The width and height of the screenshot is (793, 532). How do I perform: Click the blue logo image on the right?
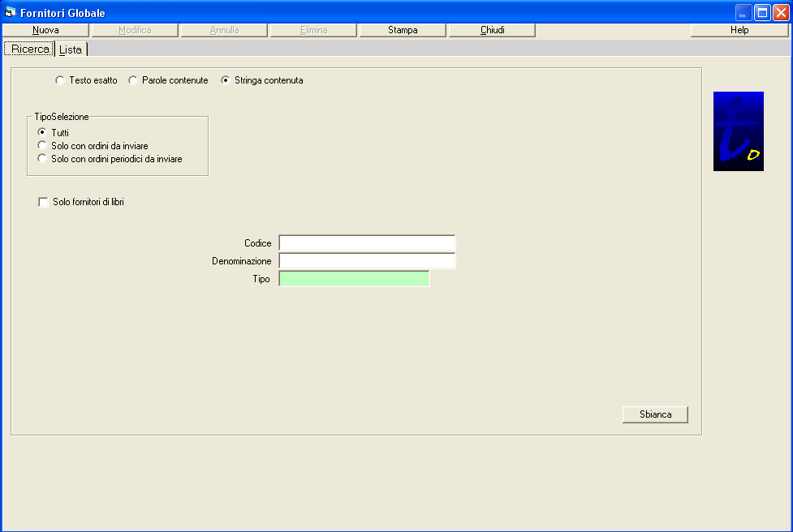(x=738, y=131)
